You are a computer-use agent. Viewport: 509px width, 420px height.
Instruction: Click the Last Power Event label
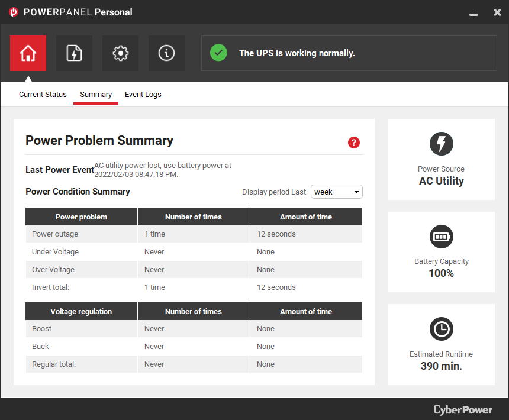[x=60, y=170]
